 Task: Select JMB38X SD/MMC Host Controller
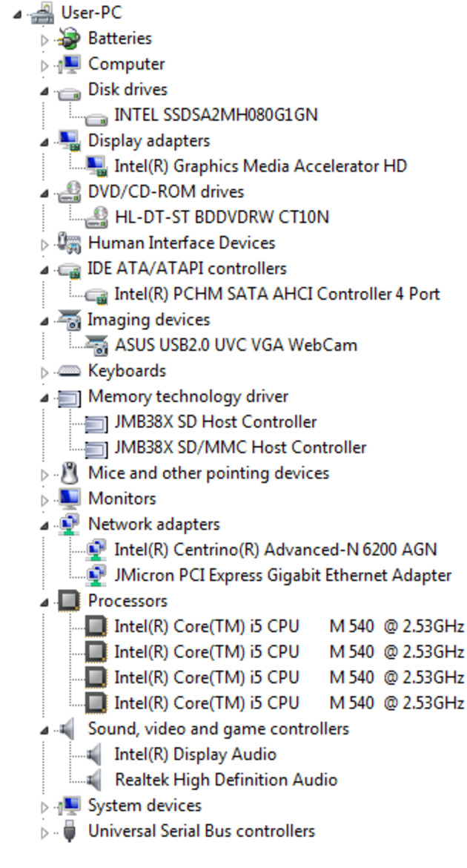pyautogui.click(x=240, y=447)
